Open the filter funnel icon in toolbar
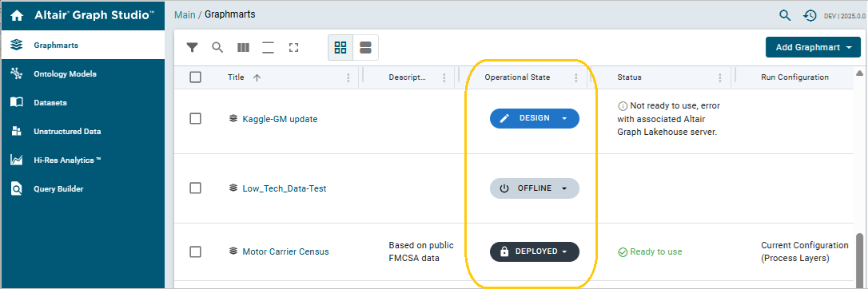This screenshot has width=868, height=289. [192, 48]
